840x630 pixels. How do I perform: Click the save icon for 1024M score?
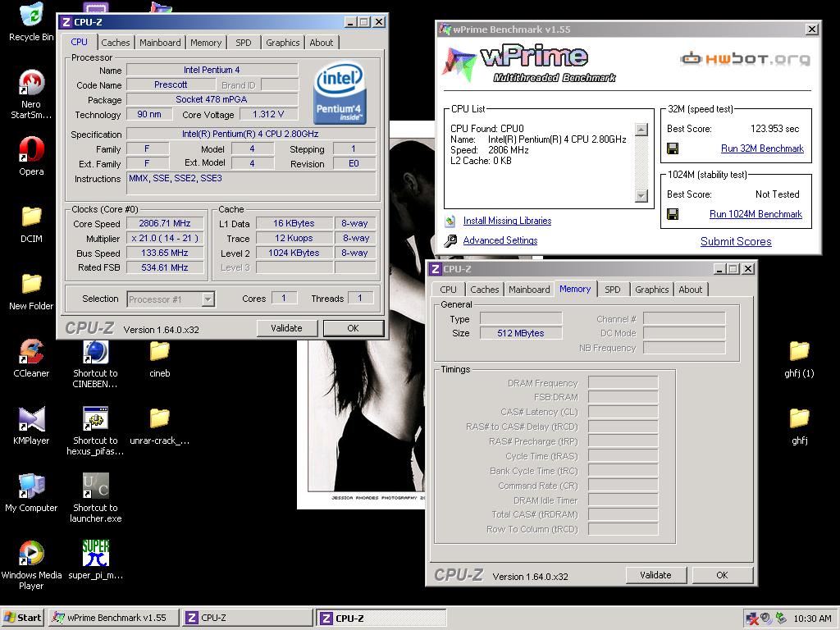[673, 214]
